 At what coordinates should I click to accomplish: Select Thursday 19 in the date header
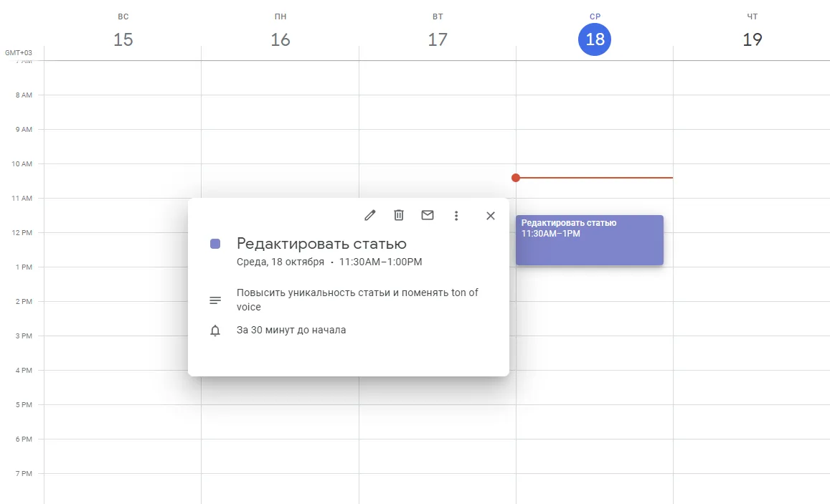coord(752,40)
